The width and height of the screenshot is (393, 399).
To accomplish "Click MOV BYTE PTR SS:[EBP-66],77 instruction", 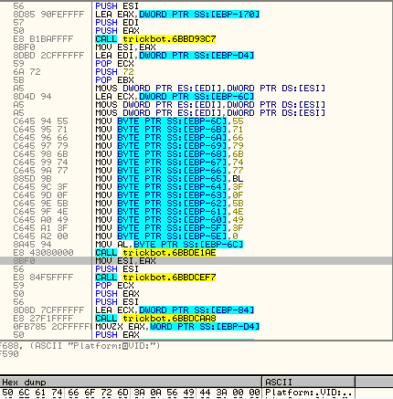I will (169, 170).
